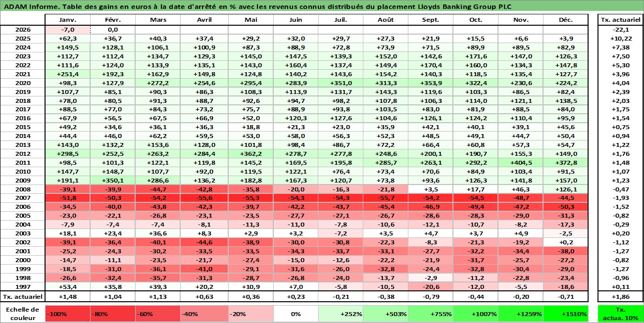This screenshot has height=323, width=644.
Task: Click the white 0% legend swatch
Action: [296, 314]
